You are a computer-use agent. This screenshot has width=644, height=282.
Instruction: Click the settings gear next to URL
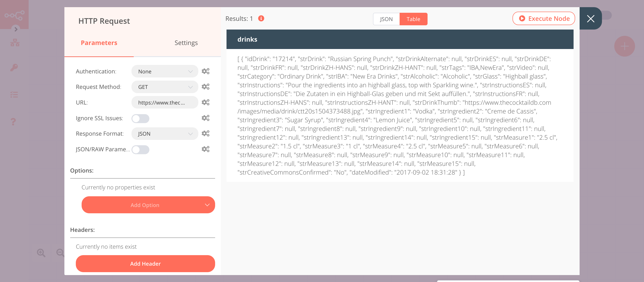coord(206,102)
